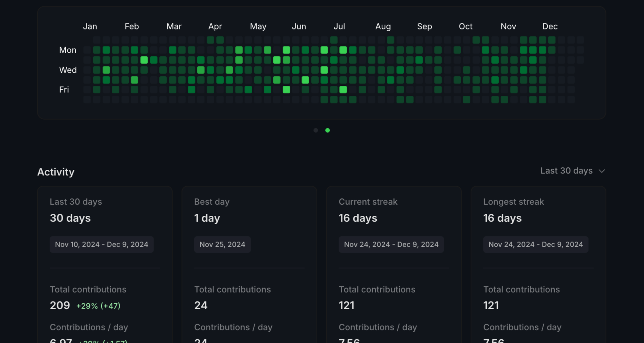Click the 16 days Current streak value
Screen dimensions: 644x343
click(x=358, y=218)
